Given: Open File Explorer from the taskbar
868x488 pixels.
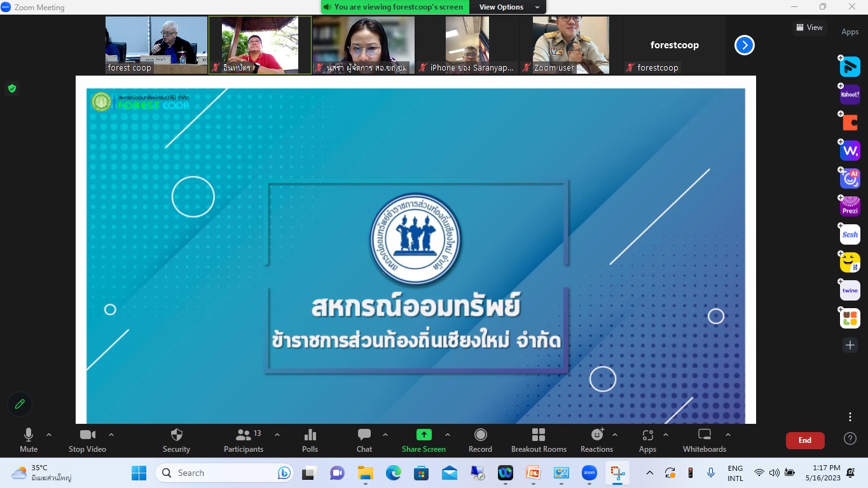Looking at the screenshot, I should click(365, 473).
